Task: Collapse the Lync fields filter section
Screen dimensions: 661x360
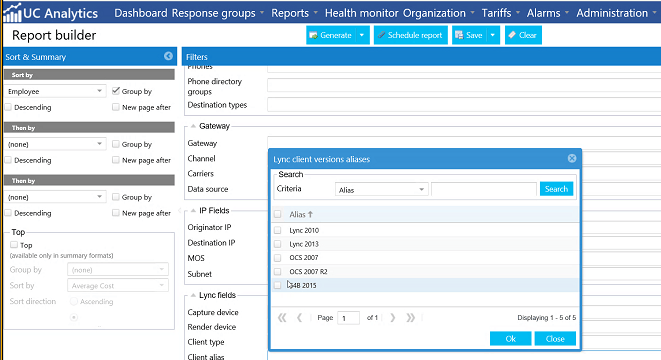Action: [193, 295]
